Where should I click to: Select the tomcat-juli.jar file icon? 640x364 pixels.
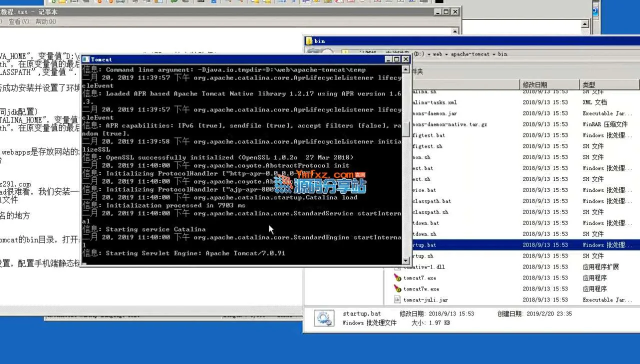(x=398, y=299)
